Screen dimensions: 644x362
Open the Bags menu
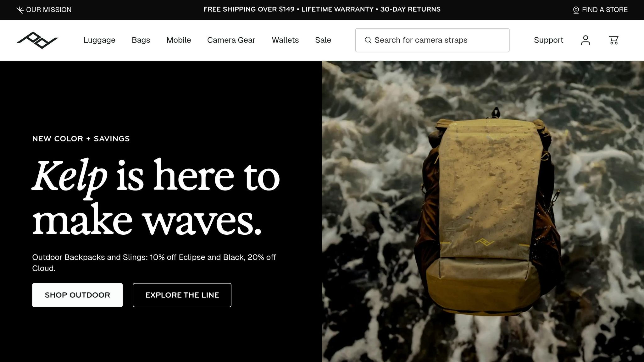141,40
